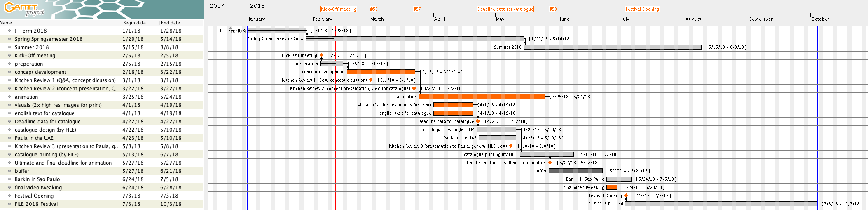This screenshot has width=868, height=210.
Task: Click the Ultimate and final deadline milestone diamond
Action: pyautogui.click(x=550, y=163)
